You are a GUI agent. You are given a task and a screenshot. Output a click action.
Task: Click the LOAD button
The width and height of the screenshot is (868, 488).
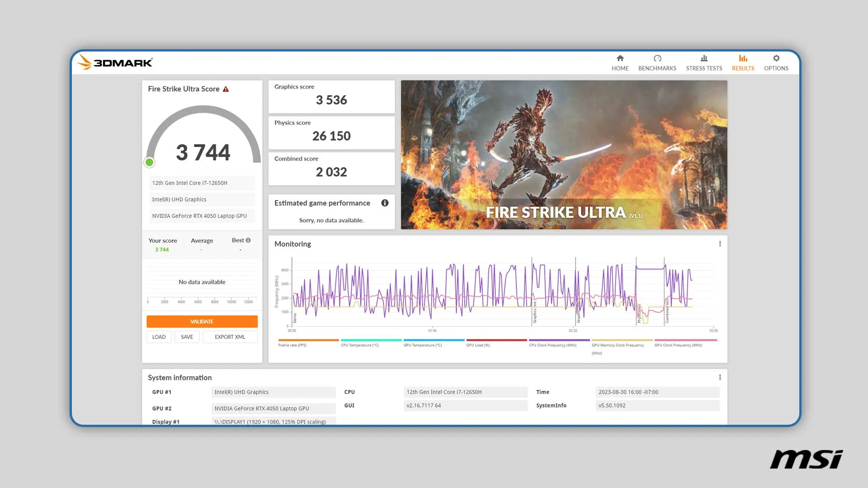click(x=159, y=337)
